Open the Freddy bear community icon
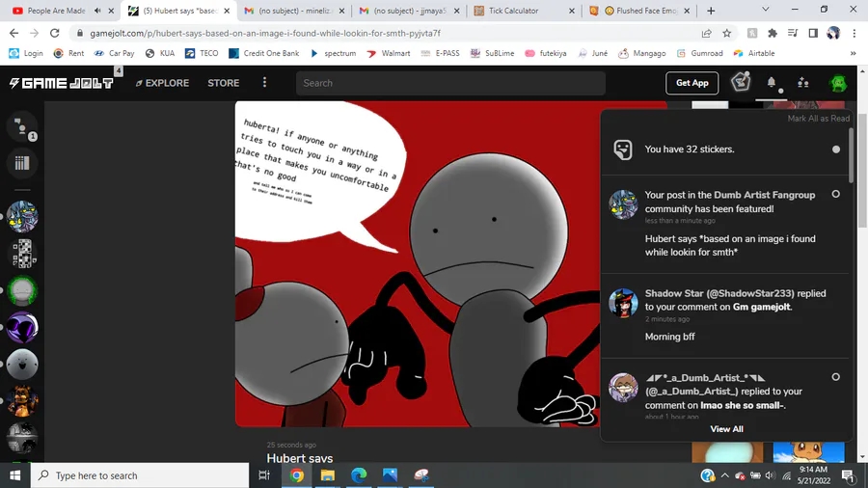868x488 pixels. [22, 402]
